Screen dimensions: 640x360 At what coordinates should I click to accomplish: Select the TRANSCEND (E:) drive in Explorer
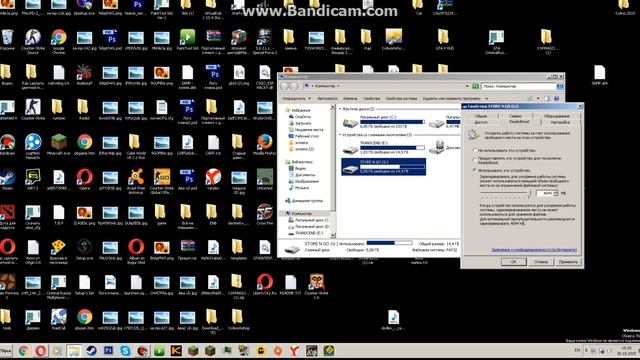(x=383, y=148)
